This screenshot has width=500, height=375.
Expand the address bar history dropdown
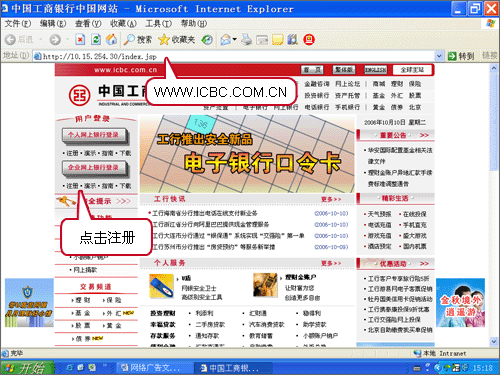(439, 56)
